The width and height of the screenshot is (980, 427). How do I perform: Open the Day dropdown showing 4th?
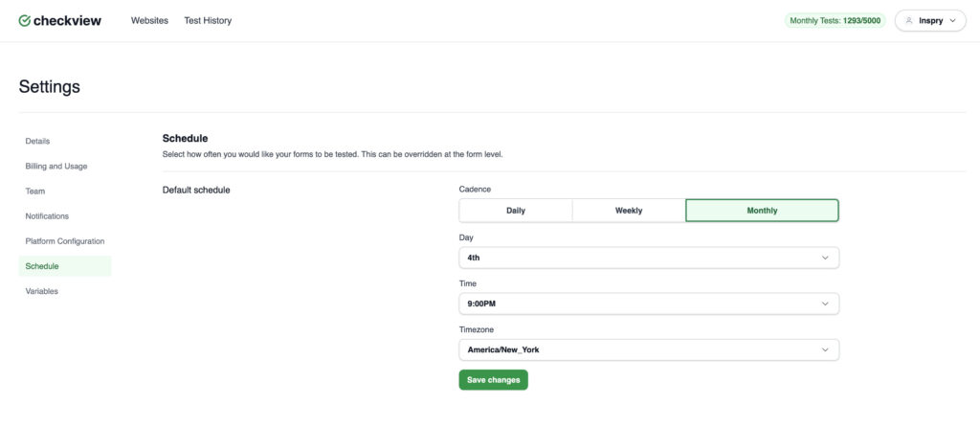pyautogui.click(x=649, y=258)
